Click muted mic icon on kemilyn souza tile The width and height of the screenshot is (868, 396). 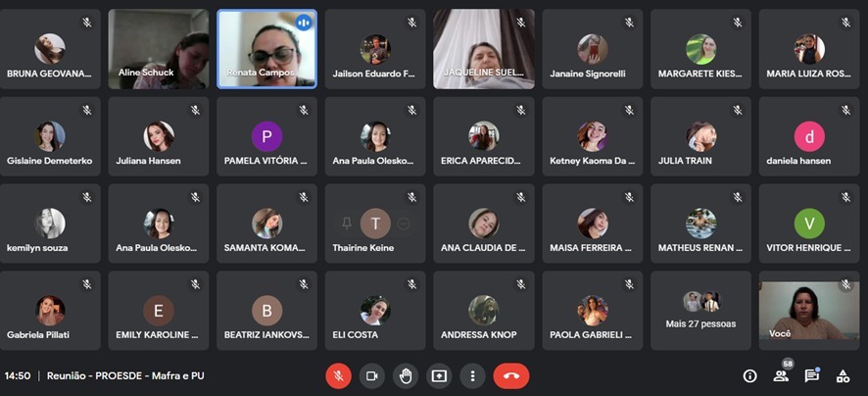87,197
